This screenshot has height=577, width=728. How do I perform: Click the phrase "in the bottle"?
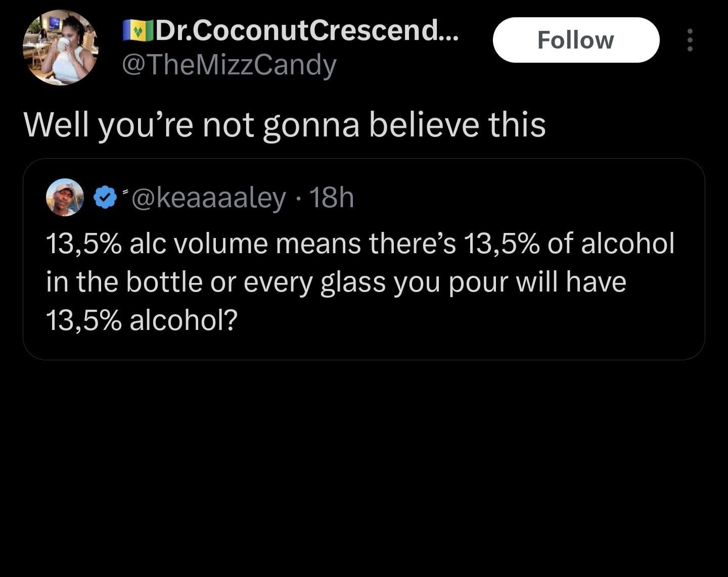coord(124,282)
